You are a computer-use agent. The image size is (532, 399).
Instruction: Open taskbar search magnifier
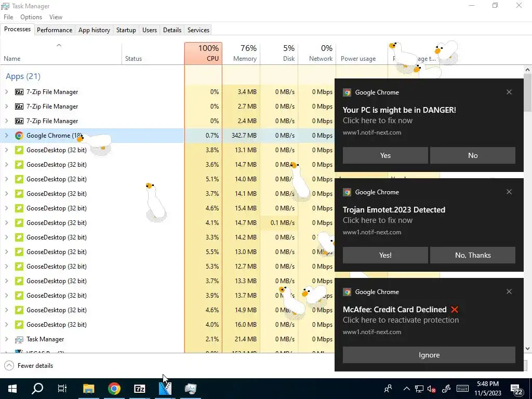click(37, 389)
